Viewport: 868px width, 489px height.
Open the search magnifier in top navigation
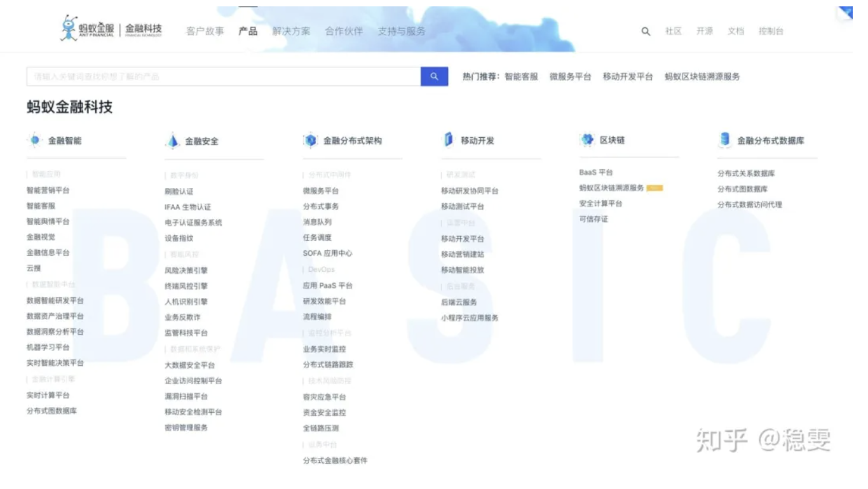pyautogui.click(x=646, y=31)
